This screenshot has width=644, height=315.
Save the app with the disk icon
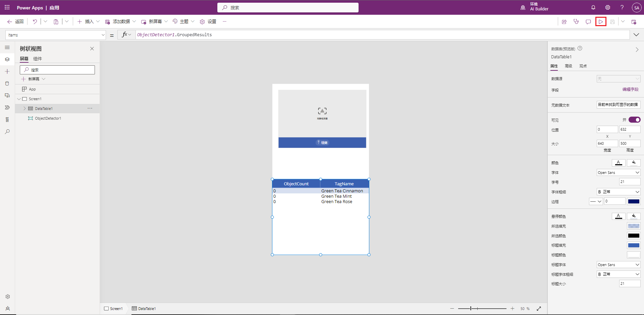click(612, 21)
